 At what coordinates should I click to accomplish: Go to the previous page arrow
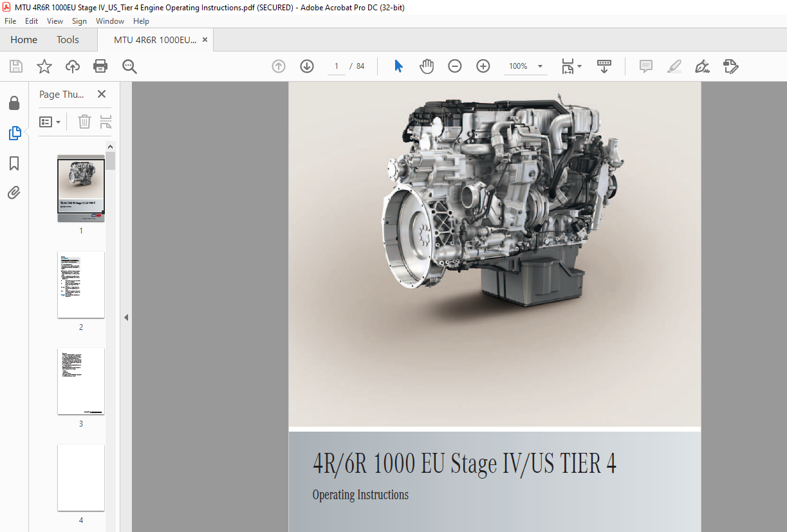(x=279, y=66)
